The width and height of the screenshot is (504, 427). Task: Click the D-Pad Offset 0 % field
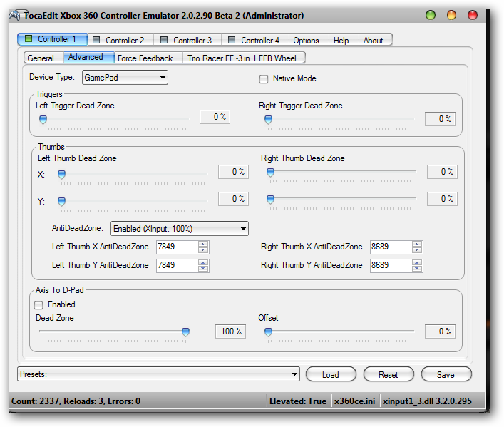point(440,331)
